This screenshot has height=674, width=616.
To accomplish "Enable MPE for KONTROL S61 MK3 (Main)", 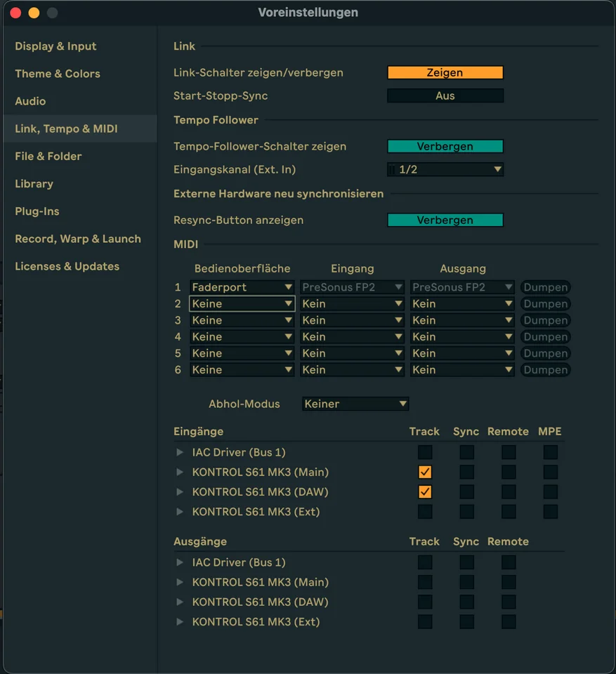I will click(x=551, y=473).
